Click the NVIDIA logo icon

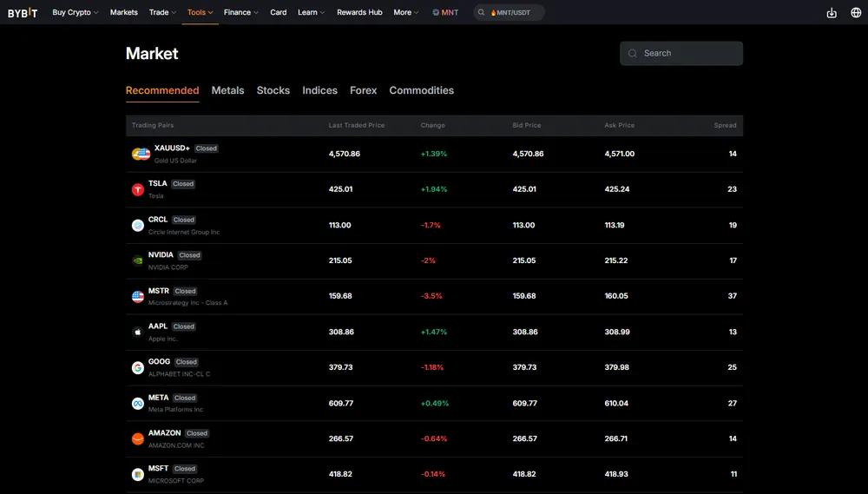click(138, 260)
